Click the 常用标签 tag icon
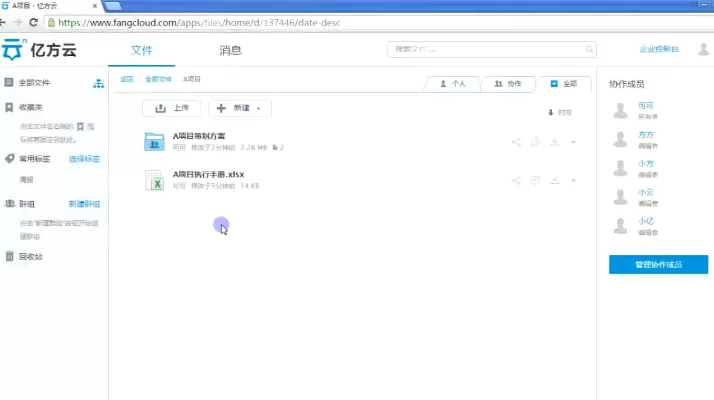Screen dimensions: 714x400 (x=10, y=159)
